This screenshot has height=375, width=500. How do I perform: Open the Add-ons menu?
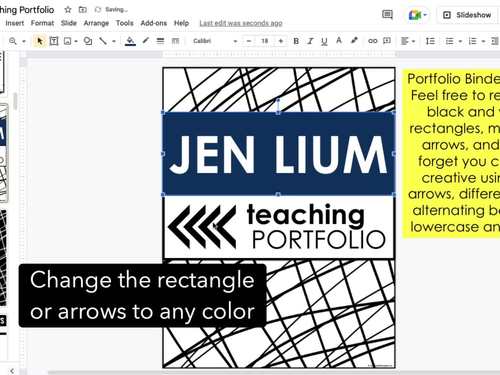pyautogui.click(x=153, y=23)
